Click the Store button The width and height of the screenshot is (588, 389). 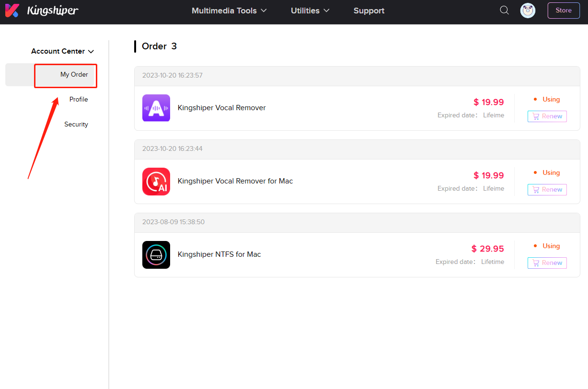pos(564,11)
